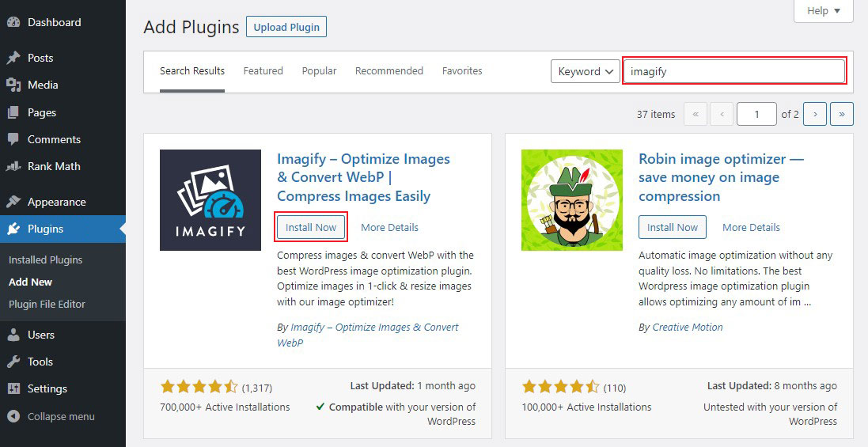Image resolution: width=868 pixels, height=447 pixels.
Task: Open Plugin File Editor submenu item
Action: pyautogui.click(x=47, y=305)
